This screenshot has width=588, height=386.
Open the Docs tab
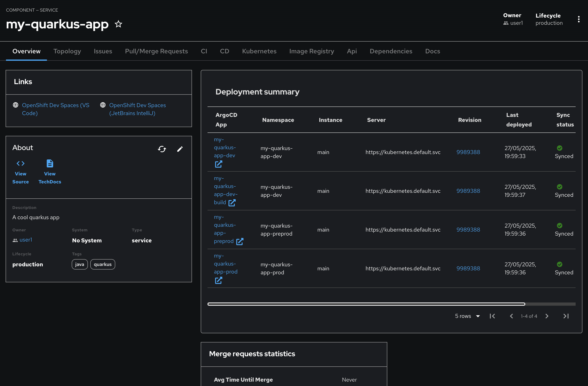pos(433,51)
